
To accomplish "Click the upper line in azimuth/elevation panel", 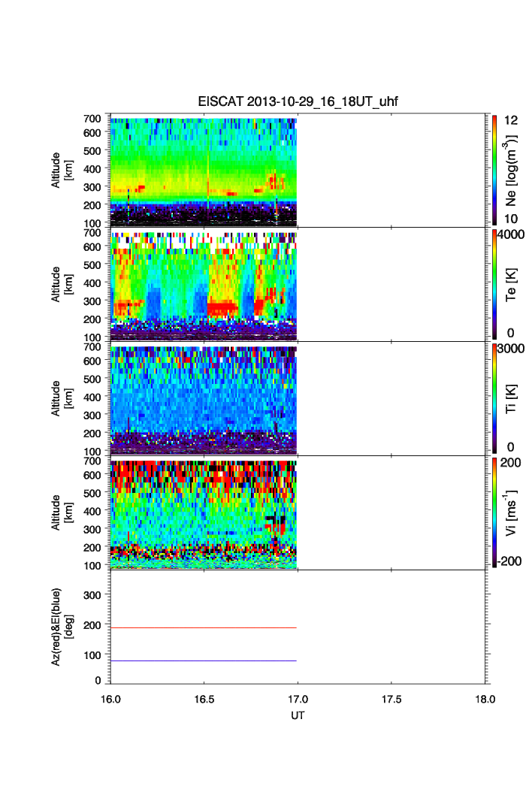I will 204,627.
